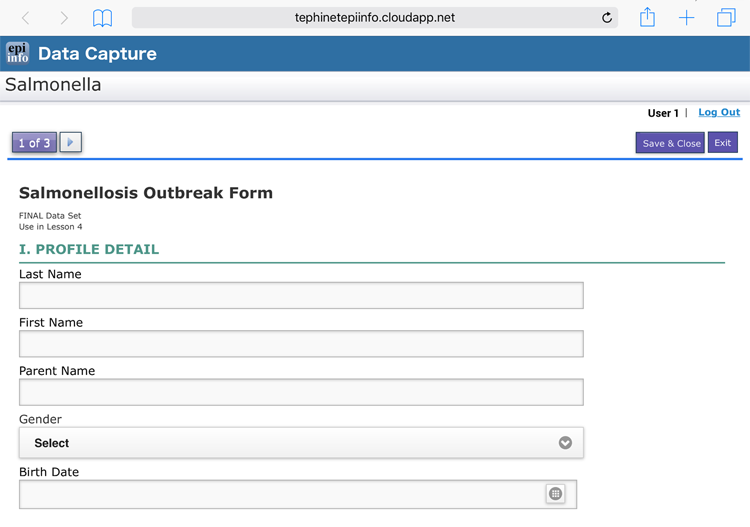Exit the Salmonella form
This screenshot has width=750, height=527.
coord(722,143)
